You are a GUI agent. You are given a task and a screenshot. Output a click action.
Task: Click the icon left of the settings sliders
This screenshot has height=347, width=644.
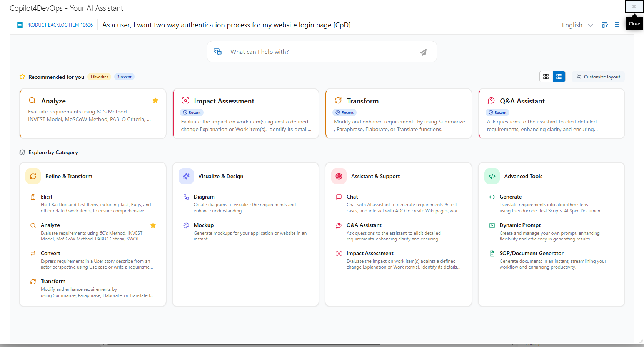pos(605,25)
